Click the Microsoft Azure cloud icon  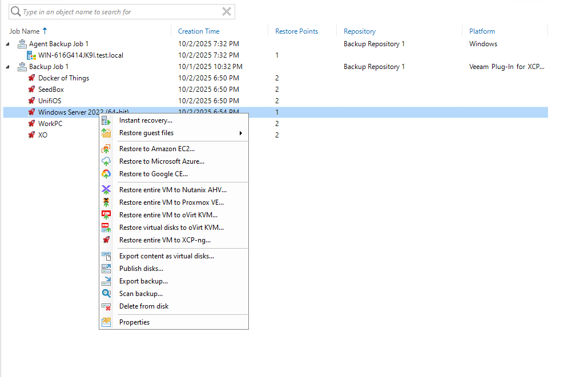[x=106, y=161]
